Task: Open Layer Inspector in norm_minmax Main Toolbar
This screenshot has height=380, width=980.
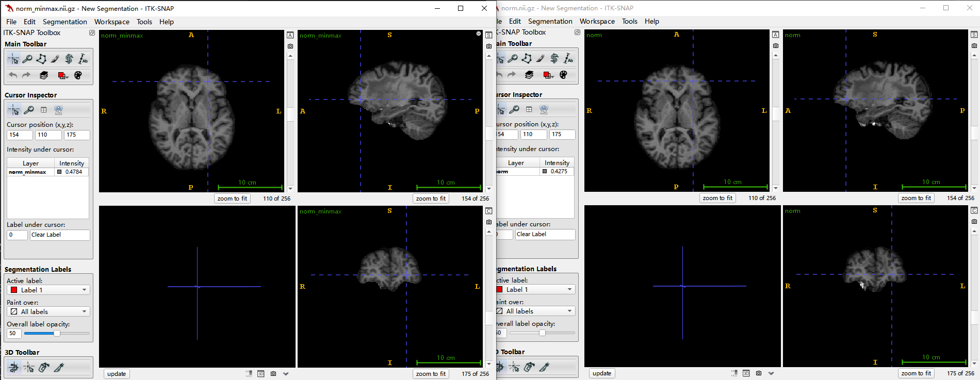Action: point(44,75)
